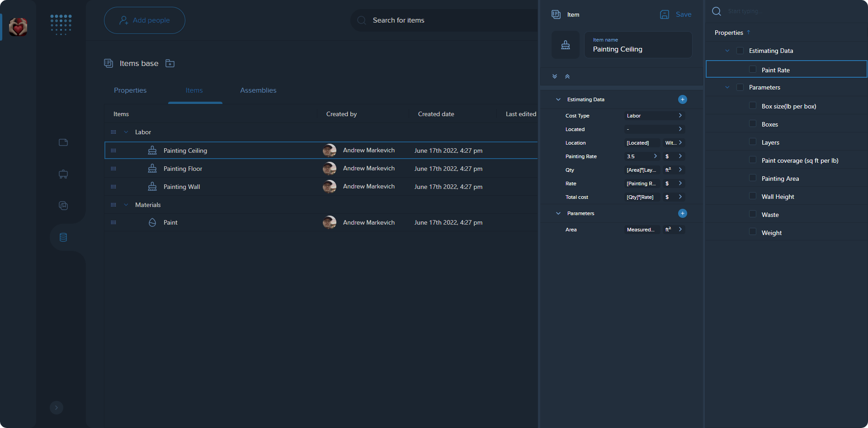Switch to the Items tab
The image size is (868, 428).
tap(194, 90)
